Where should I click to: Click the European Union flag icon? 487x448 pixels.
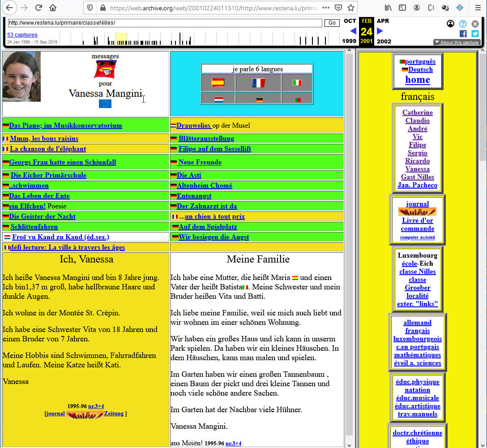[105, 104]
